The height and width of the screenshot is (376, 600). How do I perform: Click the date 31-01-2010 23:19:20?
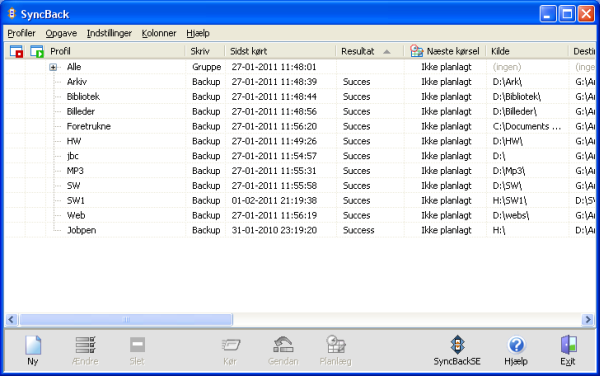point(274,230)
